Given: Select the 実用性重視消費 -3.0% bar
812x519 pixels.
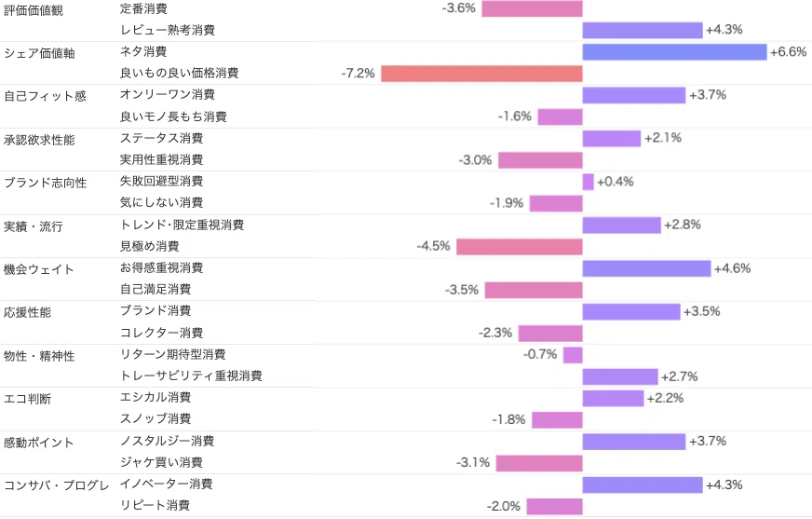Looking at the screenshot, I should (540, 160).
